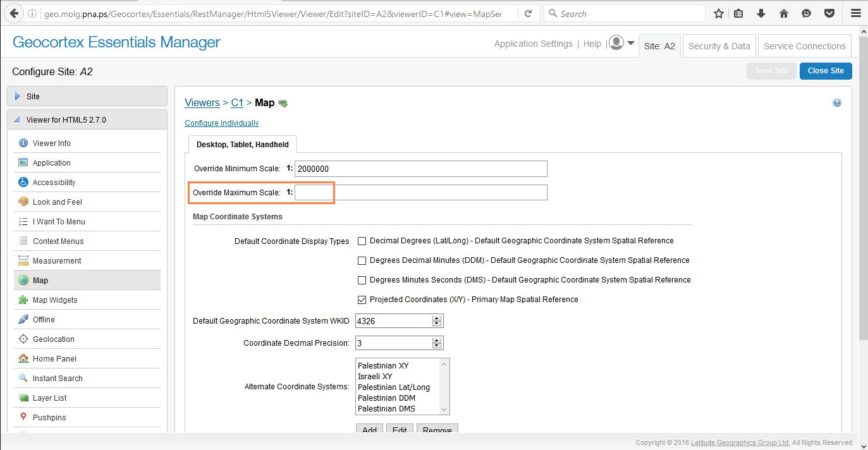The height and width of the screenshot is (450, 868).
Task: Click the Close Site button
Action: click(x=826, y=71)
